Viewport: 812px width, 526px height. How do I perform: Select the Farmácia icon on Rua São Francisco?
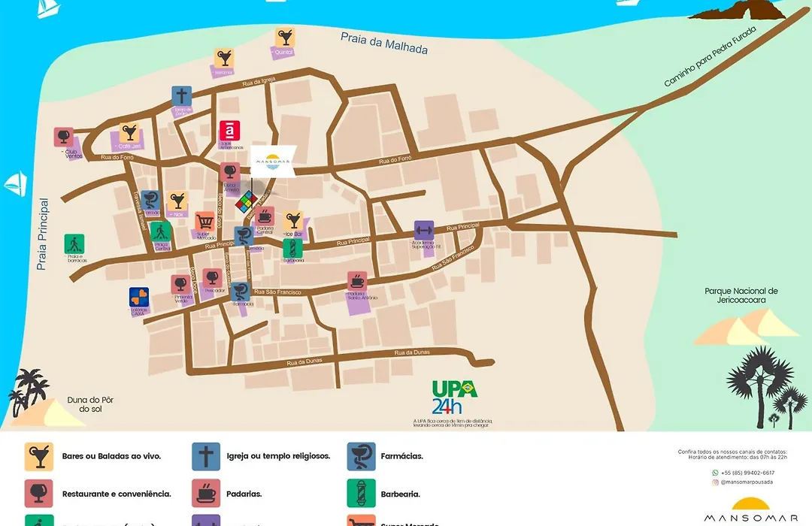coord(241,292)
